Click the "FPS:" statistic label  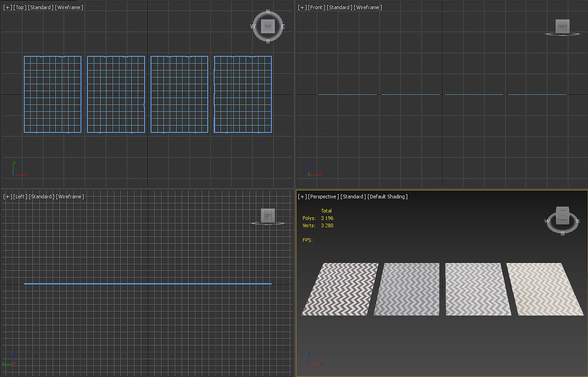point(307,240)
